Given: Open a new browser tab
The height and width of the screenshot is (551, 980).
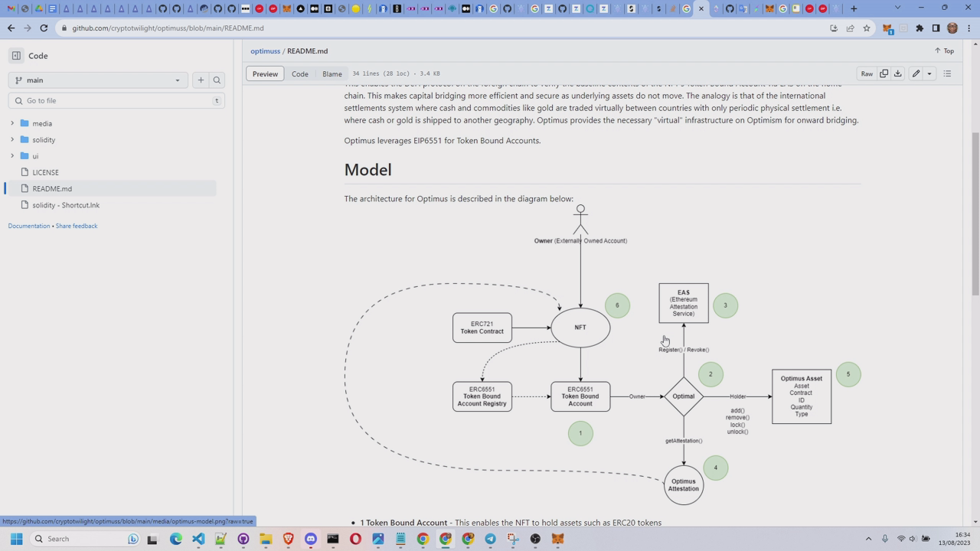Looking at the screenshot, I should pos(854,8).
